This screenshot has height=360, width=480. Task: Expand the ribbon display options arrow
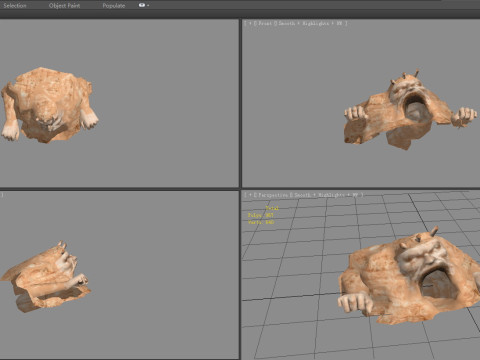pyautogui.click(x=148, y=6)
